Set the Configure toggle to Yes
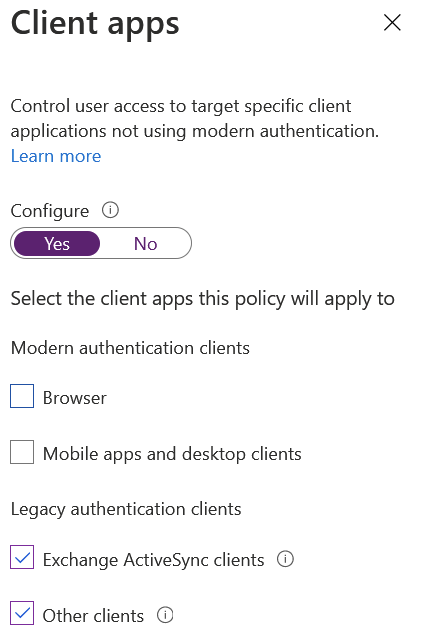 (x=57, y=244)
